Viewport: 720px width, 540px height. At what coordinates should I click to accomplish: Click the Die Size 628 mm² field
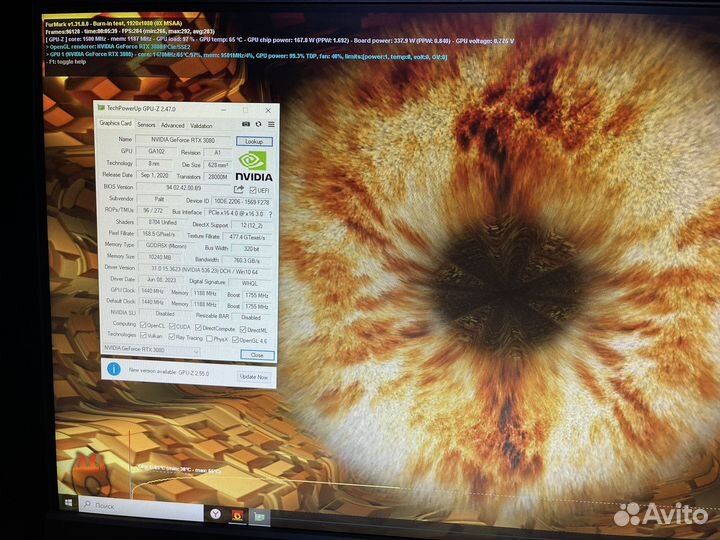tap(218, 165)
